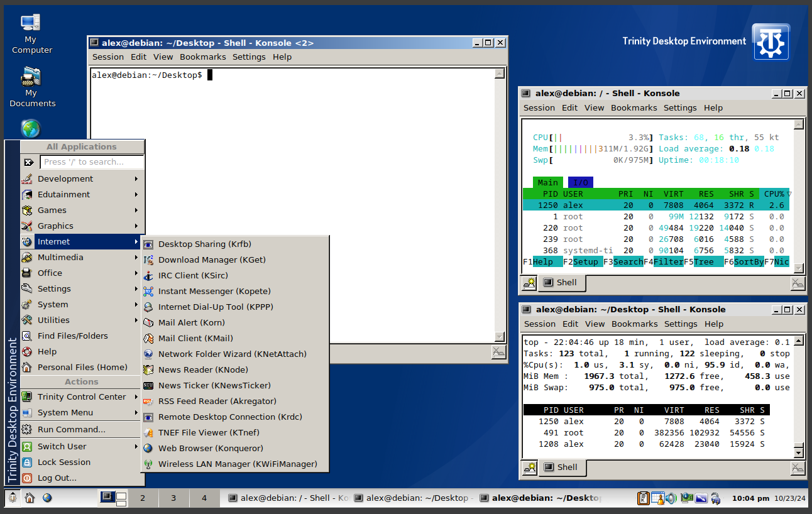Click the home folder icon in taskbar
This screenshot has width=812, height=514.
(30, 498)
